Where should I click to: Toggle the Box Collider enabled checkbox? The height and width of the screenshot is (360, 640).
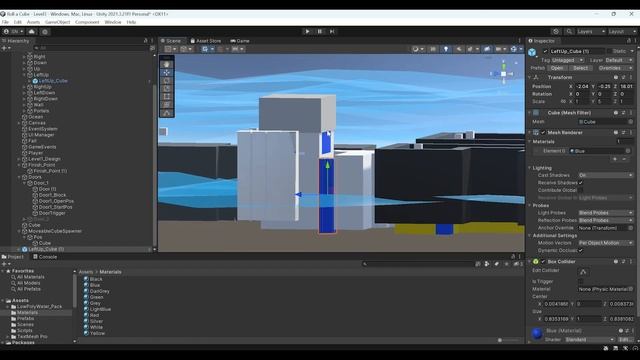[x=543, y=262]
